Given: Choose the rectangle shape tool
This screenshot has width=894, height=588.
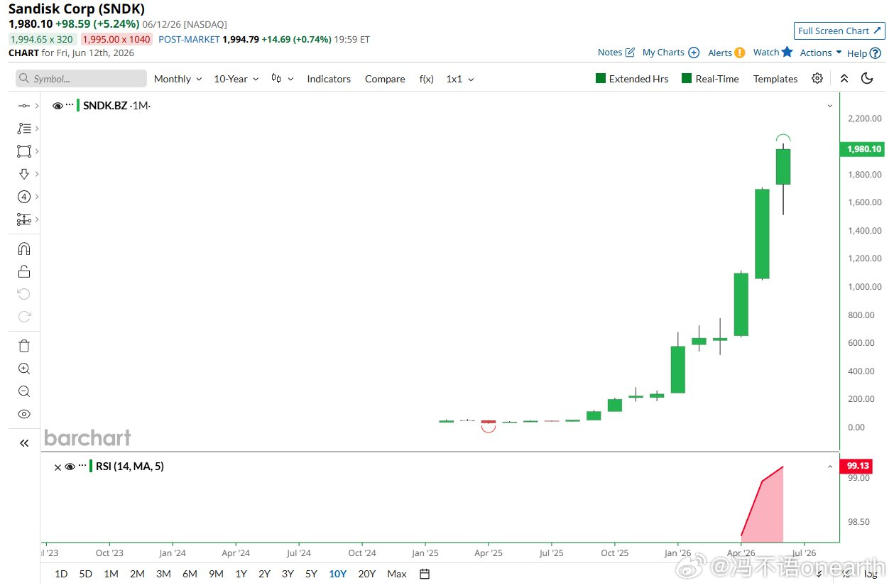Looking at the screenshot, I should tap(24, 151).
